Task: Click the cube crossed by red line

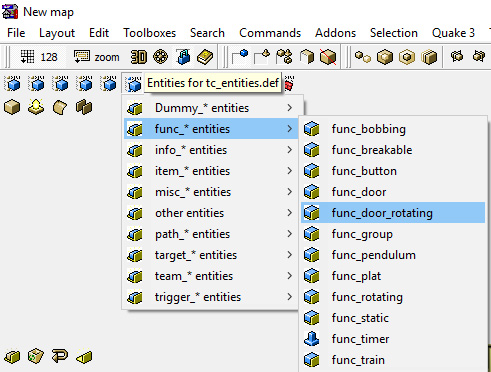Action: (328, 57)
